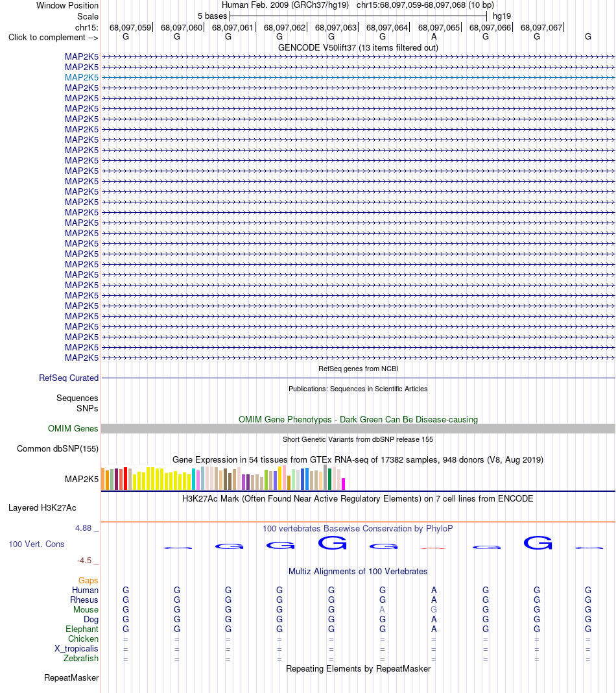Click 'Gene Expression in 54 tissues from GTEx' title
The width and height of the screenshot is (616, 693).
(x=358, y=459)
